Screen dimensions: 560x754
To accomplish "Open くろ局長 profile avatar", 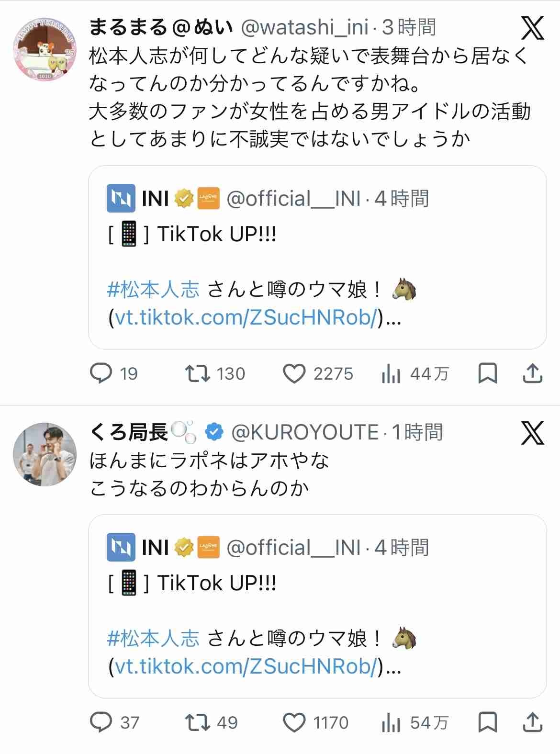I will pyautogui.click(x=45, y=454).
